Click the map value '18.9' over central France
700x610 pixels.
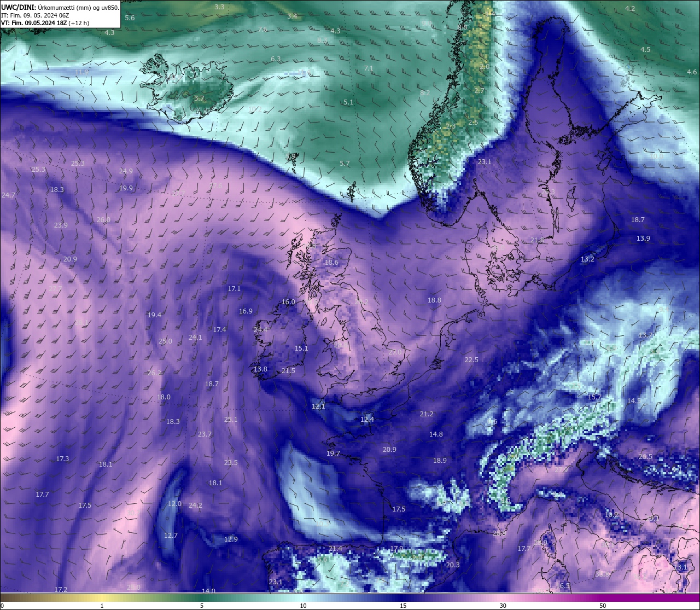click(x=440, y=461)
